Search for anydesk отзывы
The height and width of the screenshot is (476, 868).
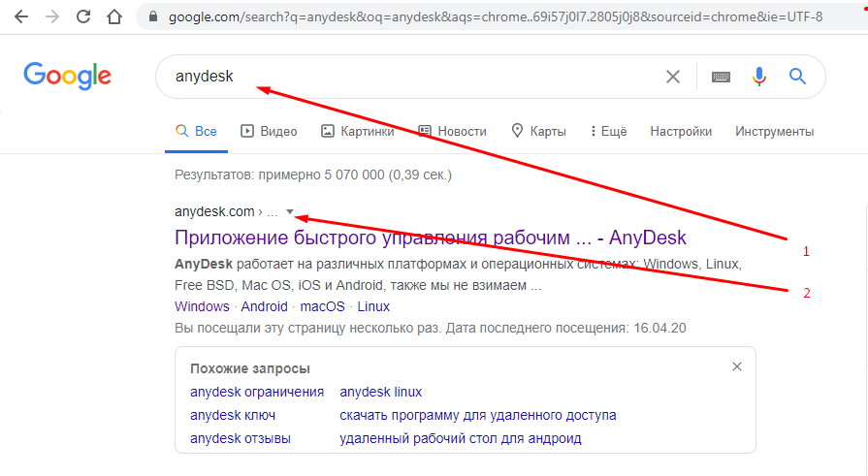[x=241, y=438]
